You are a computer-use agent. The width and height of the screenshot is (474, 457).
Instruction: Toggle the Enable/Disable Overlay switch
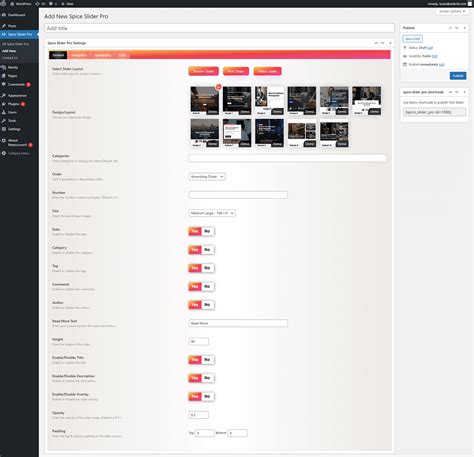tap(201, 396)
